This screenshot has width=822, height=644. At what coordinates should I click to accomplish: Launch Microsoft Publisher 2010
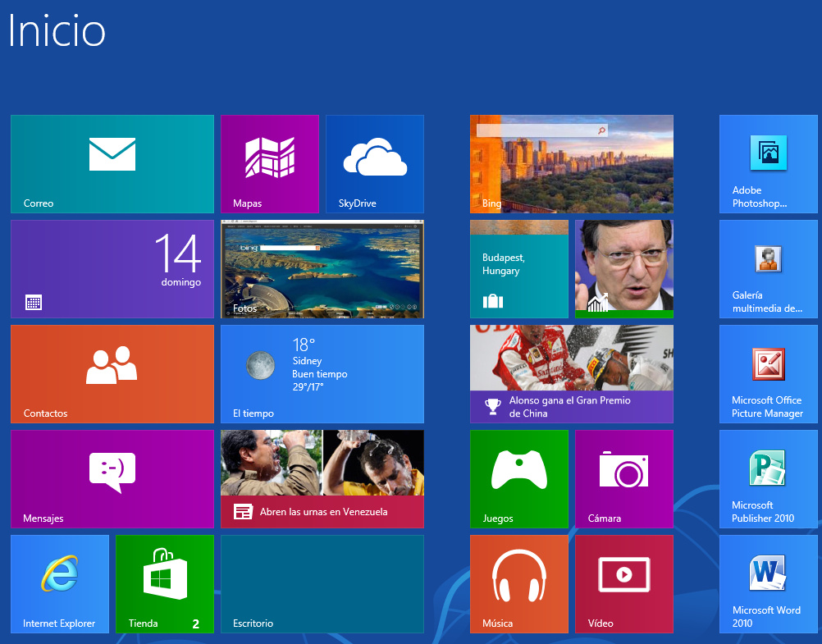pyautogui.click(x=769, y=479)
